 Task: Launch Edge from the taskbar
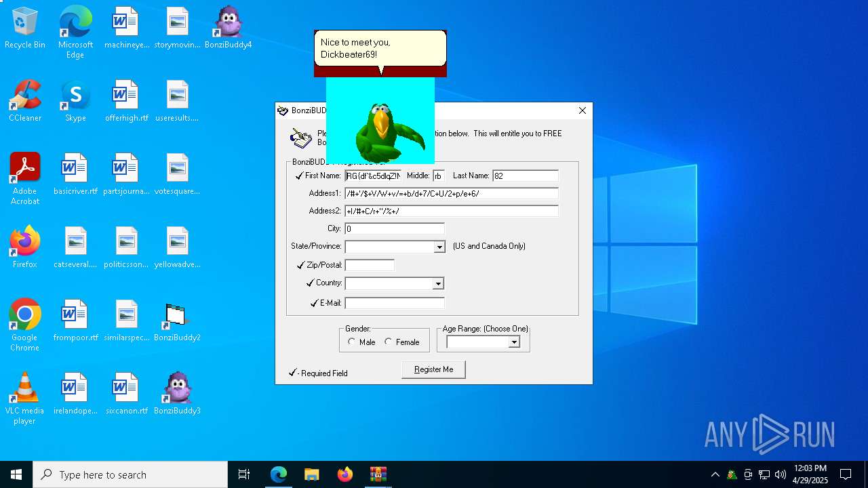click(x=279, y=474)
